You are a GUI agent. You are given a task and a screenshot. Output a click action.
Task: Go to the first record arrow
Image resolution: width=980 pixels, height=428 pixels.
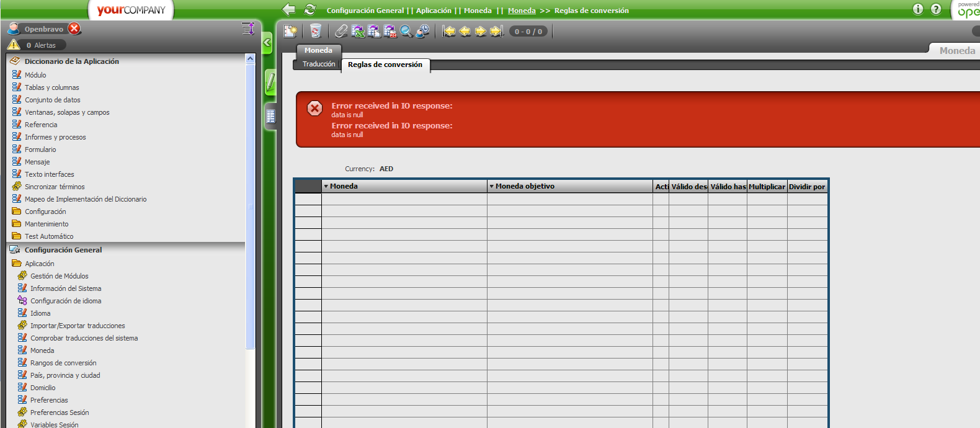click(x=448, y=31)
